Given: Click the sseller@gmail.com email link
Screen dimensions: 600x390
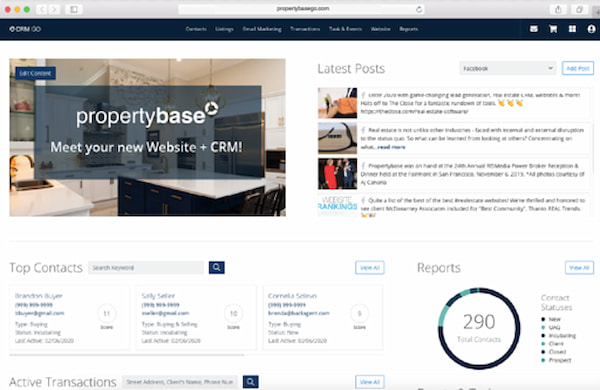Looking at the screenshot, I should (x=165, y=313).
